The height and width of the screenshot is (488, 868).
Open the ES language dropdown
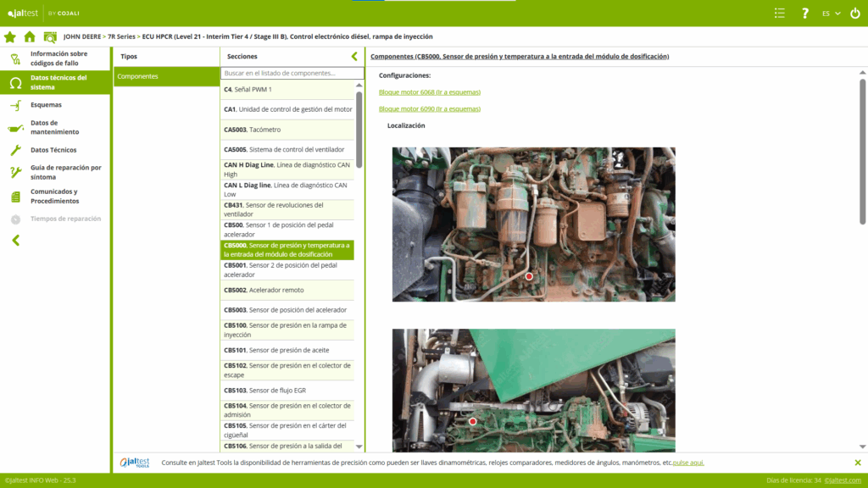pos(831,14)
